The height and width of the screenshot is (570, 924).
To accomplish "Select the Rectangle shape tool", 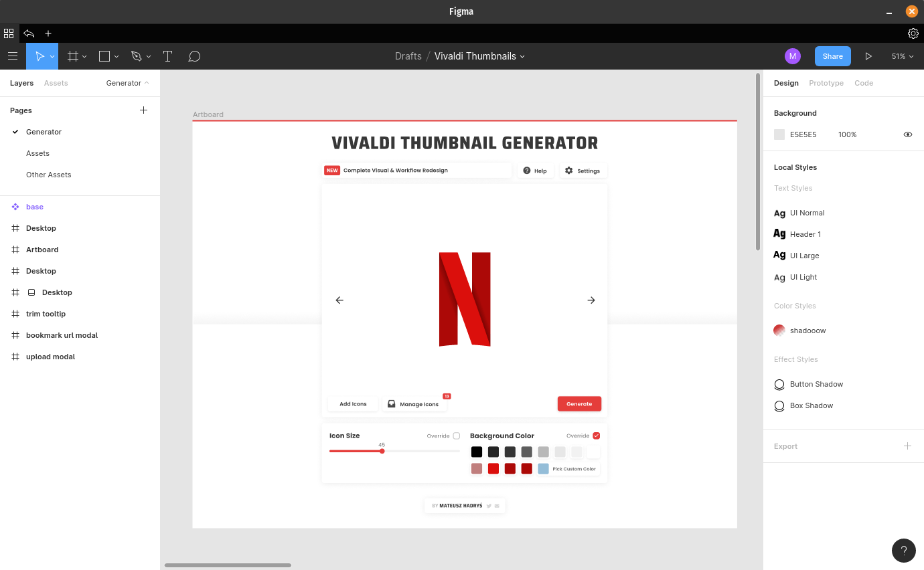I will pos(104,56).
